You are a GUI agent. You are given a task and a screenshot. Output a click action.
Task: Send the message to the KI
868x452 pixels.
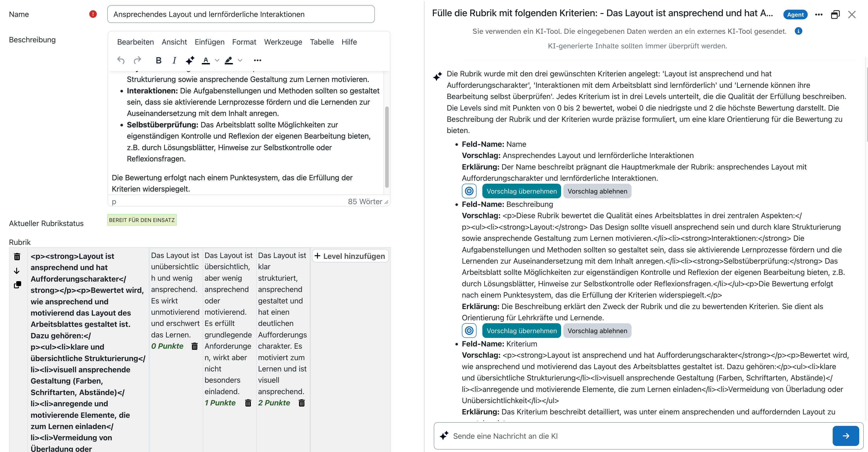846,436
